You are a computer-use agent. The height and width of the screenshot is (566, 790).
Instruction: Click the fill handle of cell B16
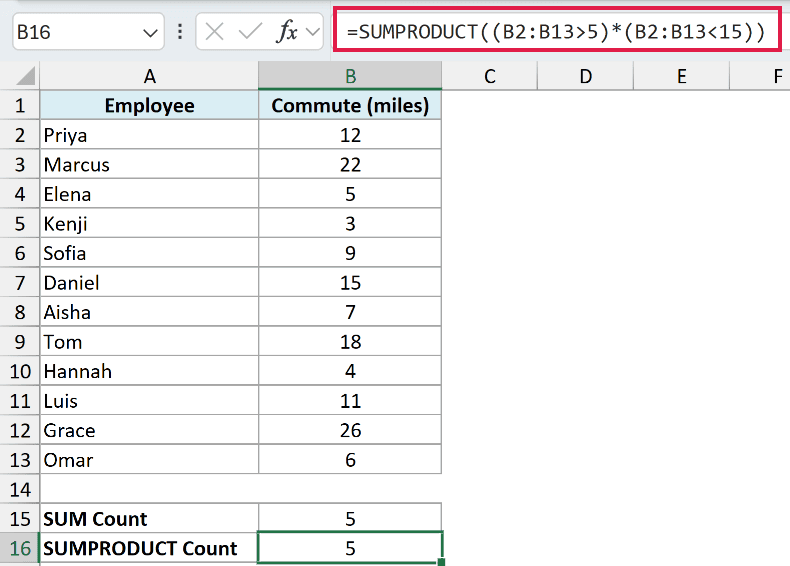[x=441, y=562]
